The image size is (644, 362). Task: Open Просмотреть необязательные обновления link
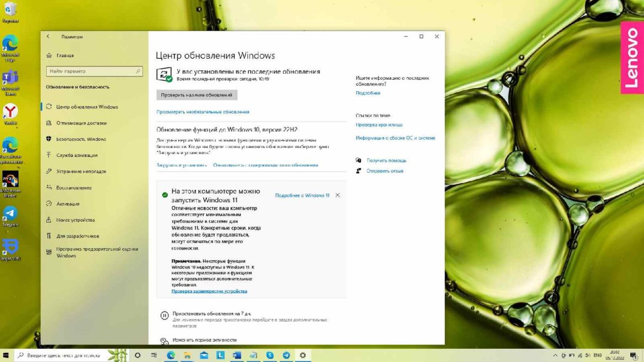coord(203,111)
